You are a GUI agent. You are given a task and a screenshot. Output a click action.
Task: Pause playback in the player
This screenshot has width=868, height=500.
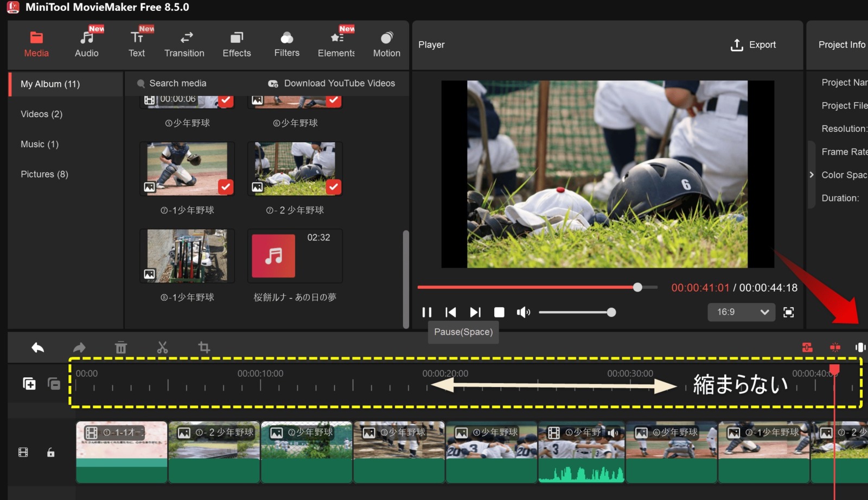point(427,312)
